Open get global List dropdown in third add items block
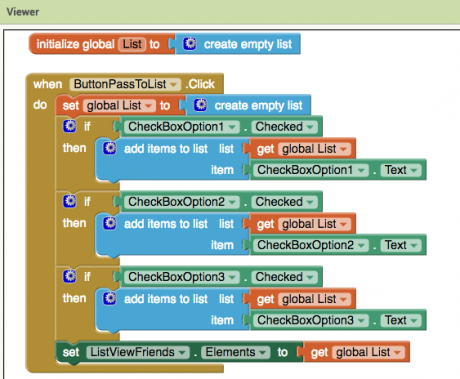 314,299
